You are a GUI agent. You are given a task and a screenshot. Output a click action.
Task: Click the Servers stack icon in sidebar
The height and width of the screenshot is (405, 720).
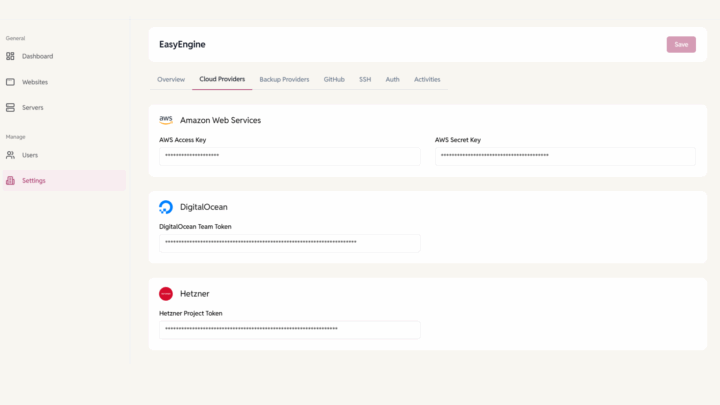(10, 107)
